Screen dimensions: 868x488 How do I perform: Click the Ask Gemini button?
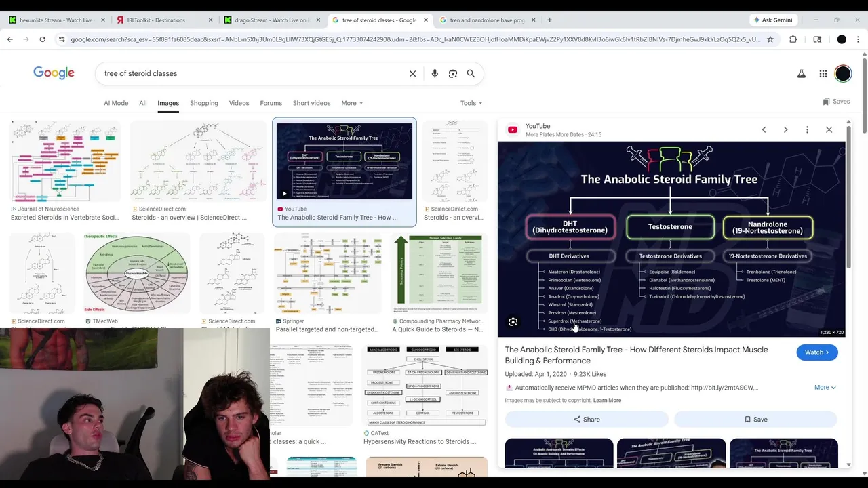click(772, 20)
